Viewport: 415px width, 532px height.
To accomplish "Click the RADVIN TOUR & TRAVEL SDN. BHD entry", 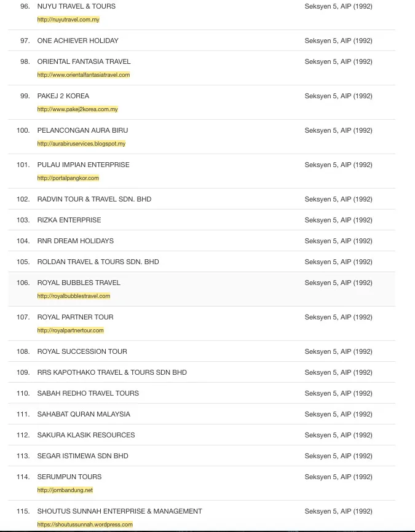I will click(94, 199).
